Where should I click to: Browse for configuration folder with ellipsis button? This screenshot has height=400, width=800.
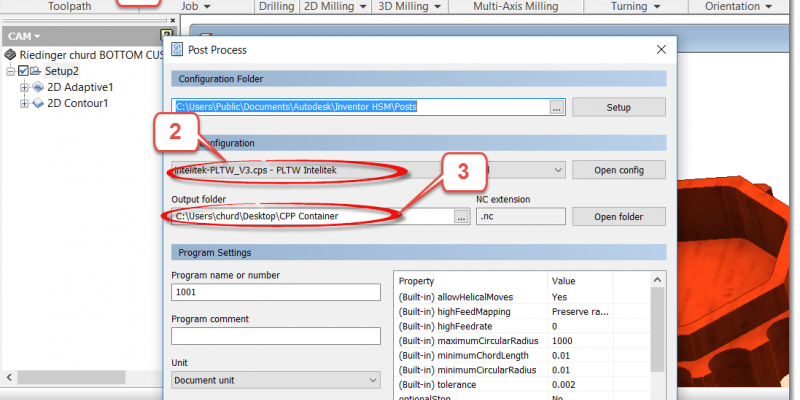tap(558, 106)
